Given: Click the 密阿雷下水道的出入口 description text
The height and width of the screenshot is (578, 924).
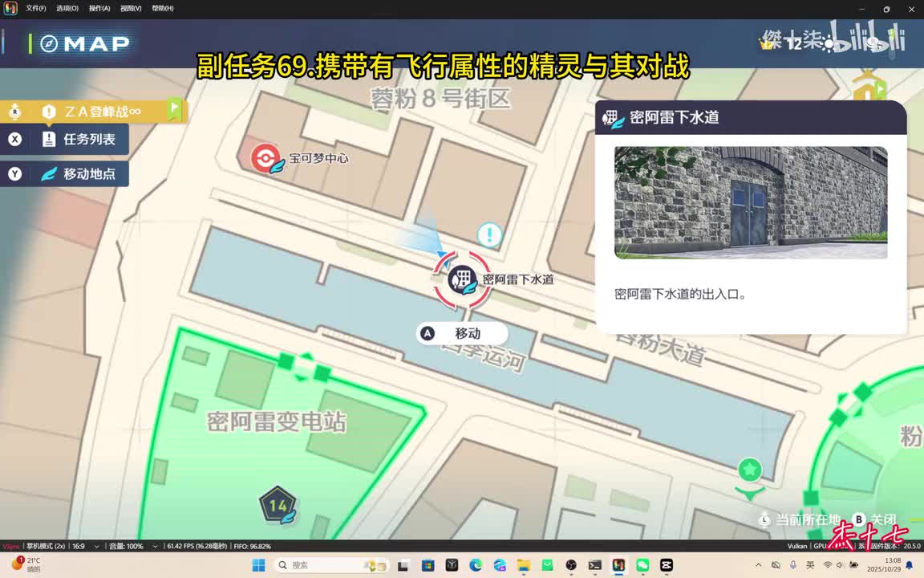Looking at the screenshot, I should pos(680,295).
